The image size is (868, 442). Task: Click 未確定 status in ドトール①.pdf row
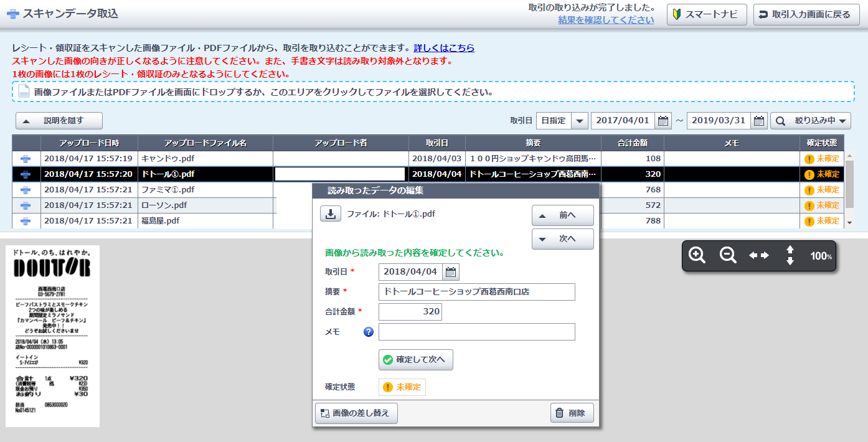pos(822,174)
